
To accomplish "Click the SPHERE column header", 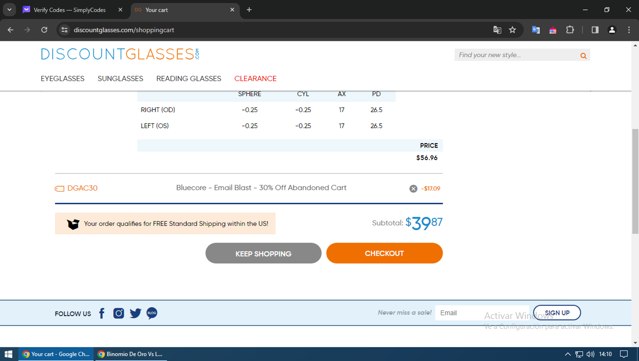I will click(x=249, y=94).
